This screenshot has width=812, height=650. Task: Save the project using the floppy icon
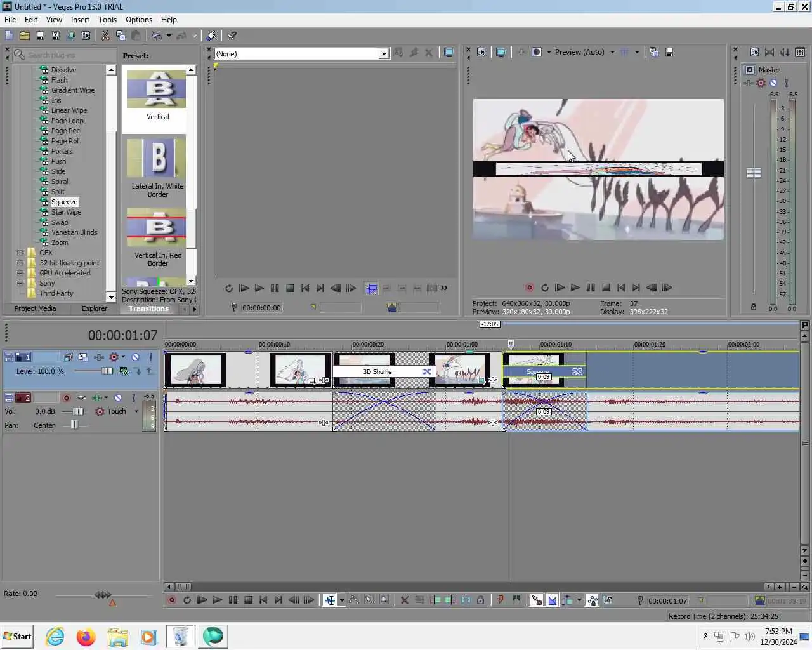click(x=39, y=36)
